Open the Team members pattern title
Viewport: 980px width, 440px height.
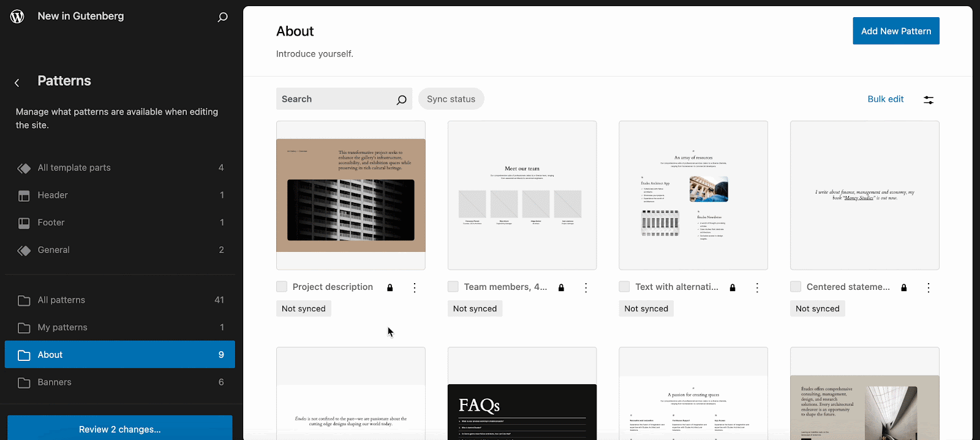505,287
